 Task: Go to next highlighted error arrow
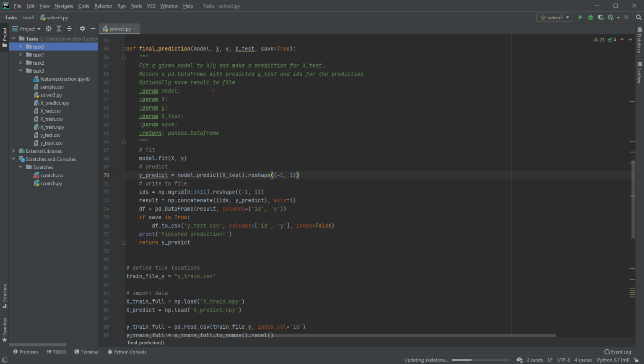(630, 39)
